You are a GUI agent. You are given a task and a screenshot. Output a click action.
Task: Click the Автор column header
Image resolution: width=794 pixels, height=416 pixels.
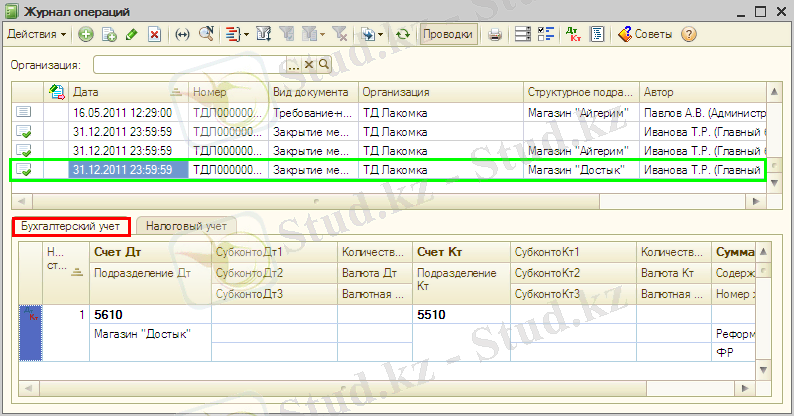click(x=703, y=92)
